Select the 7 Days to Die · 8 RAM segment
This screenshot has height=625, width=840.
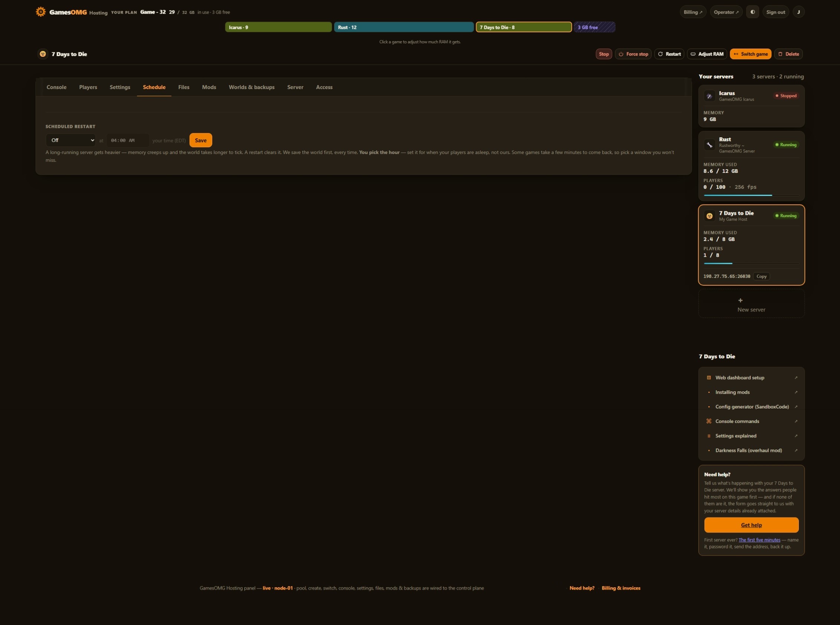pos(524,27)
